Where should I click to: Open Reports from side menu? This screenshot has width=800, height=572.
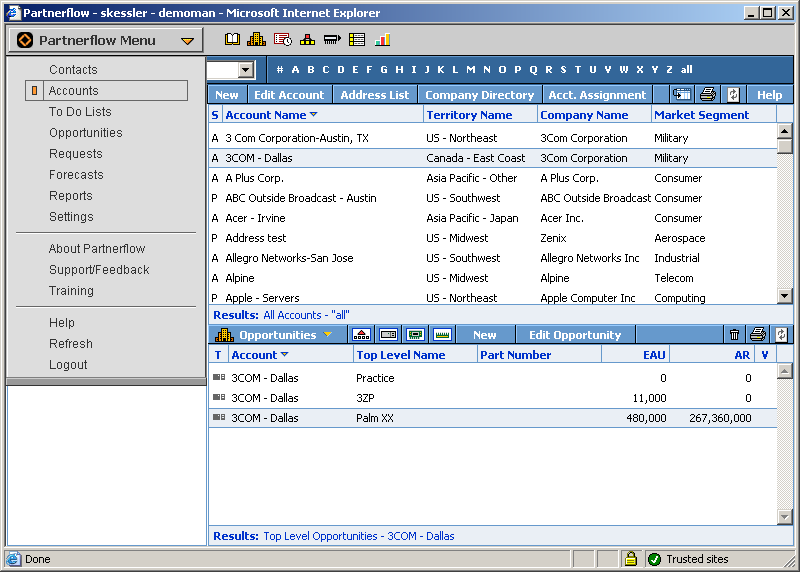coord(70,195)
